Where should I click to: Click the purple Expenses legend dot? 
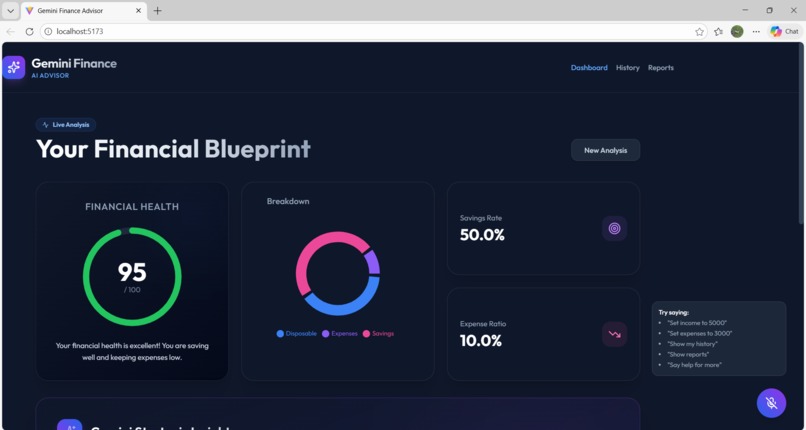325,334
